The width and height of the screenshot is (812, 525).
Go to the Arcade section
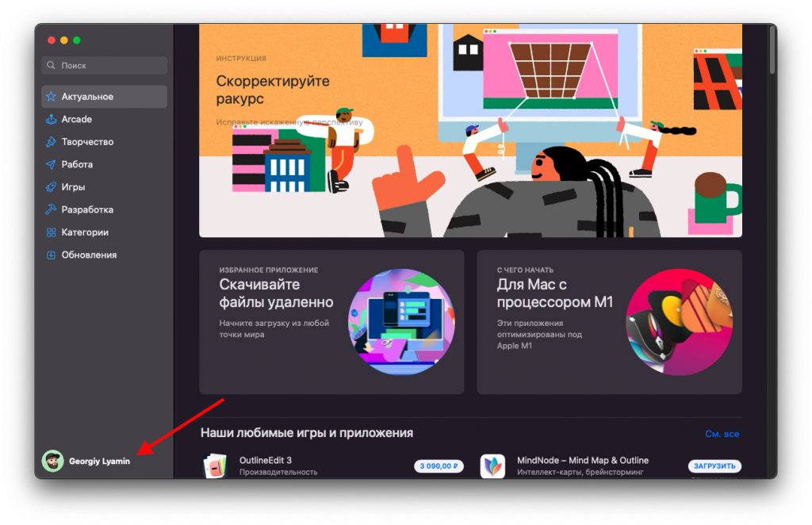[104, 119]
